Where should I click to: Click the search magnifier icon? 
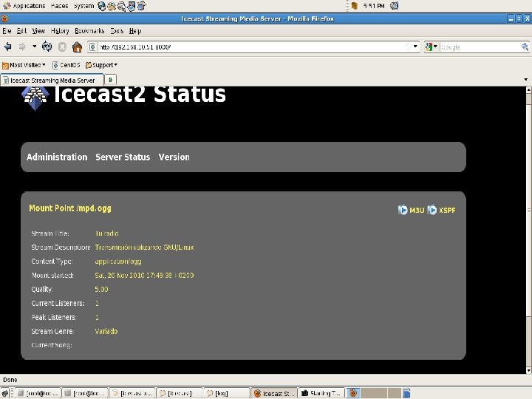(525, 47)
